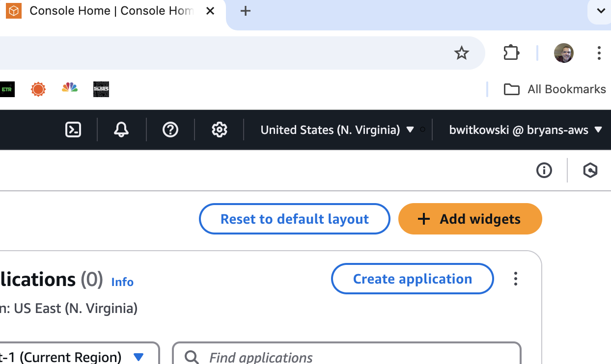Select the Console Home browser tab

(x=111, y=11)
